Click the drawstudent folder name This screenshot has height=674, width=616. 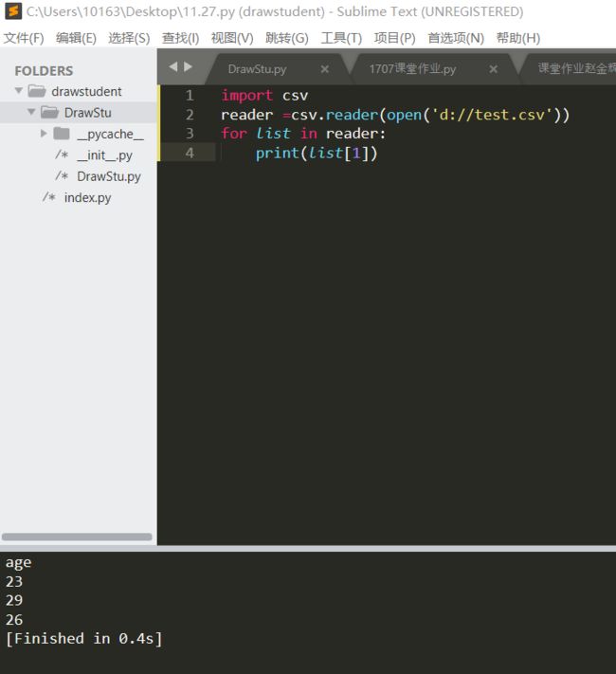[x=86, y=91]
